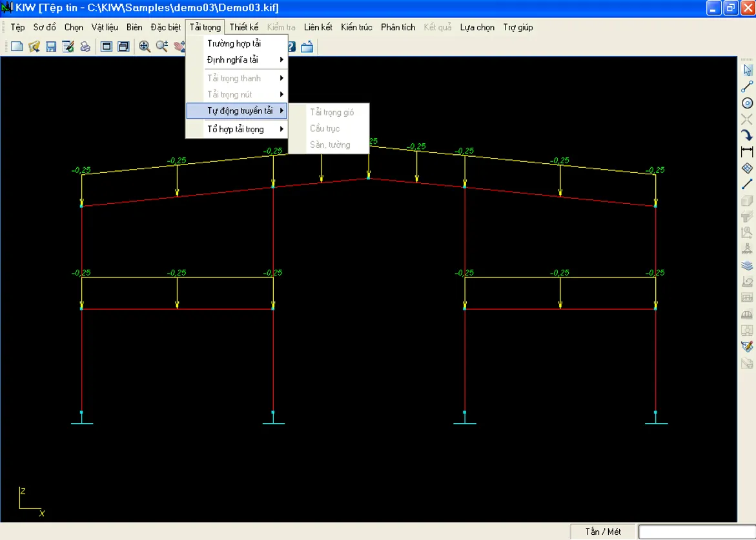This screenshot has height=540, width=756.
Task: Open the Vật liệu menu
Action: 105,27
